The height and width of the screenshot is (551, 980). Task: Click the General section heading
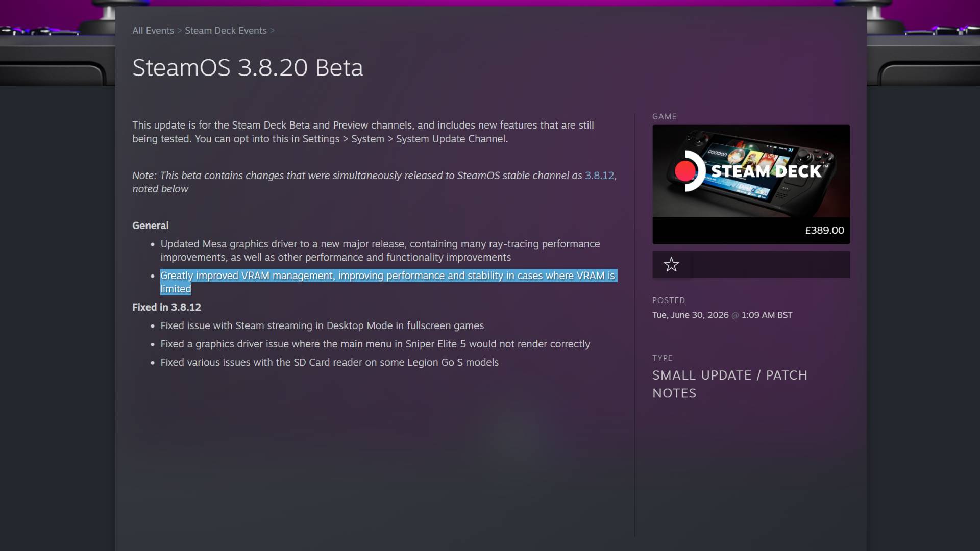click(151, 226)
